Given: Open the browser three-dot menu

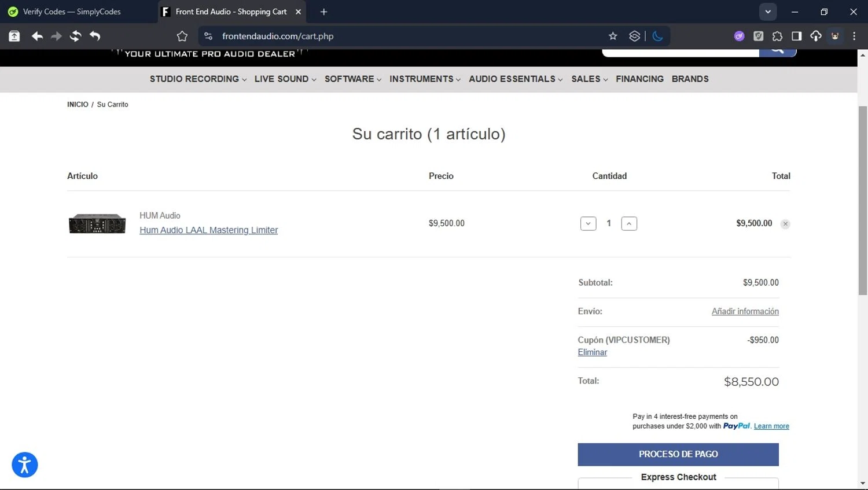Looking at the screenshot, I should [x=854, y=36].
